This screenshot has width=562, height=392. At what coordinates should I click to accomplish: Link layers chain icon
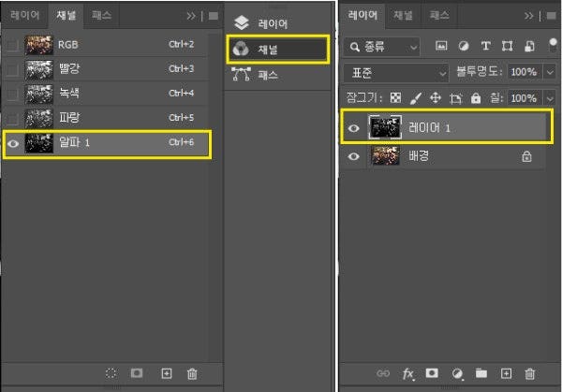point(383,373)
